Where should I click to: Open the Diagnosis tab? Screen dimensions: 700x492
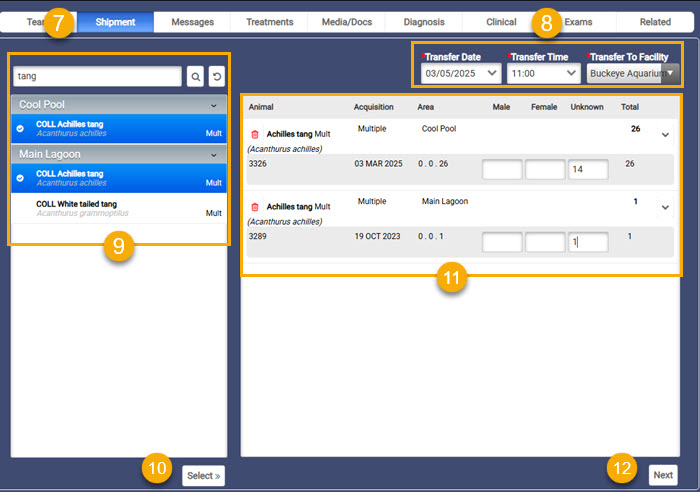[x=424, y=22]
